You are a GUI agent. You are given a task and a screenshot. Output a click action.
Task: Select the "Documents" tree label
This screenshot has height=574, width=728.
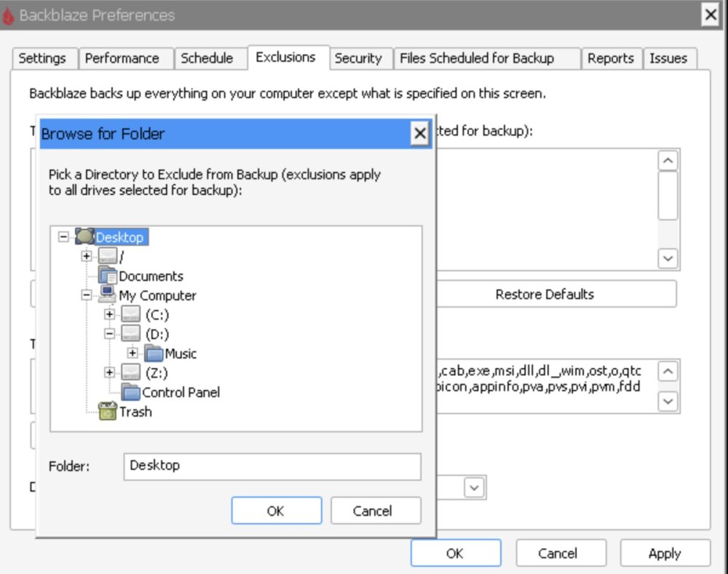[151, 276]
